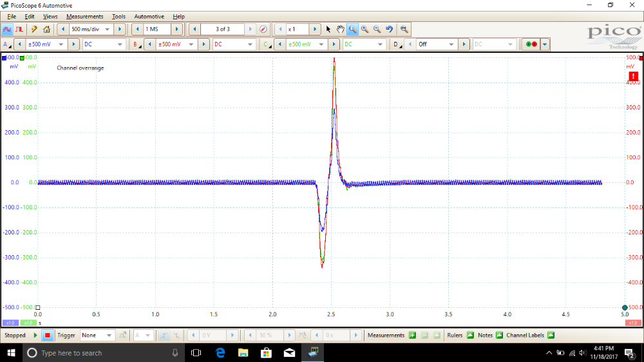
Task: Expand the Trigger mode None dropdown
Action: (109, 335)
